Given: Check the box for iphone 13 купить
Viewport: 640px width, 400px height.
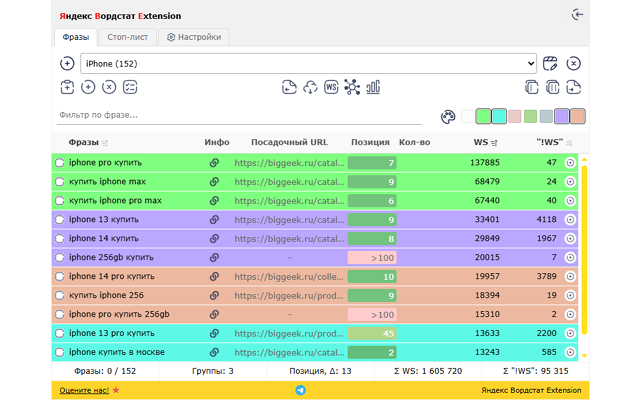Looking at the screenshot, I should click(60, 220).
